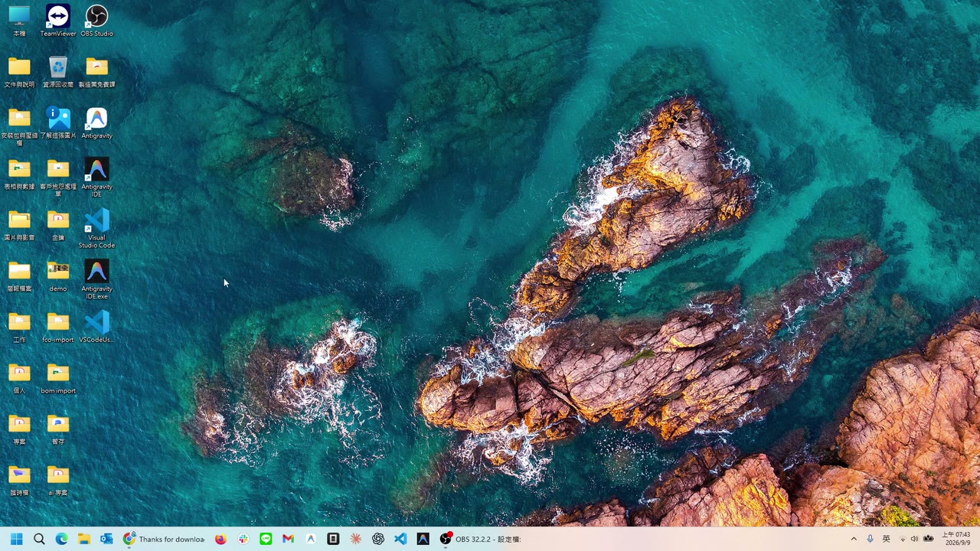Open the clock and date flyout
Screen dimensions: 980x551
[956, 539]
